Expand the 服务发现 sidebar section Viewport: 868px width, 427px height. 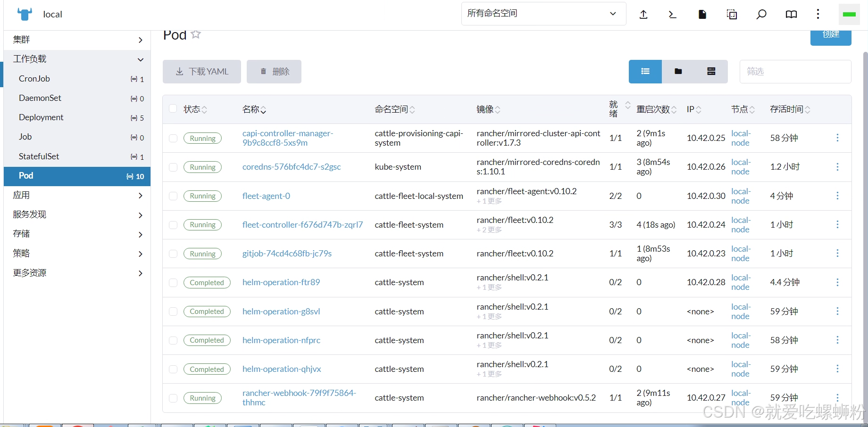(77, 214)
